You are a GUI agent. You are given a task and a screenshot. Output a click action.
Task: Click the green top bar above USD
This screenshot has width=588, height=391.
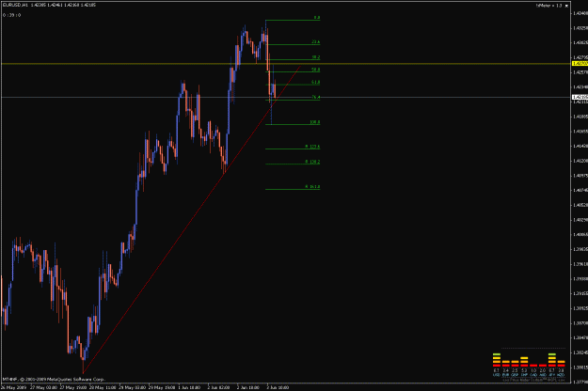tap(497, 354)
